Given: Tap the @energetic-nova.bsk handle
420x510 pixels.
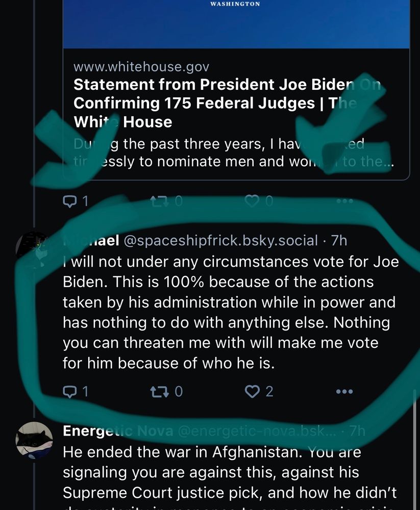Looking at the screenshot, I should pos(255,431).
